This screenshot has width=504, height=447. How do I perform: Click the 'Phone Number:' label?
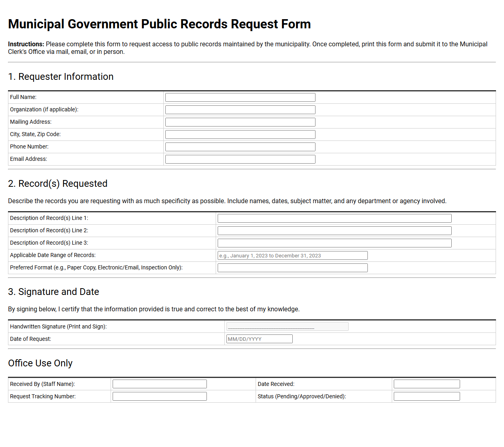(29, 146)
